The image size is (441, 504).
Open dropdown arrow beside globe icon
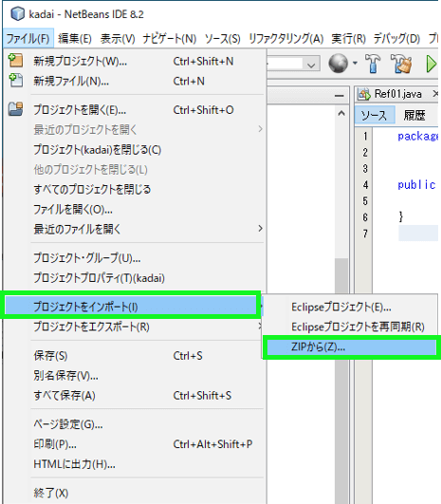(355, 63)
